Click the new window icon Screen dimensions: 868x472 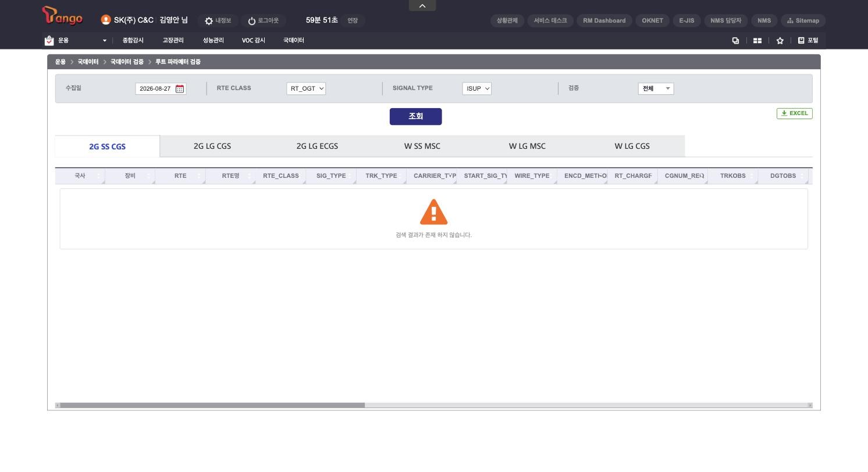coord(735,40)
